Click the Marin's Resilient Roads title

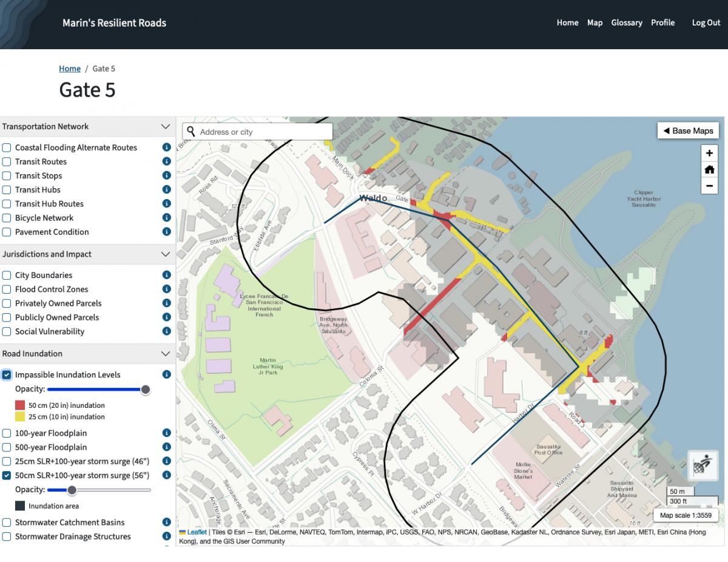coord(114,23)
